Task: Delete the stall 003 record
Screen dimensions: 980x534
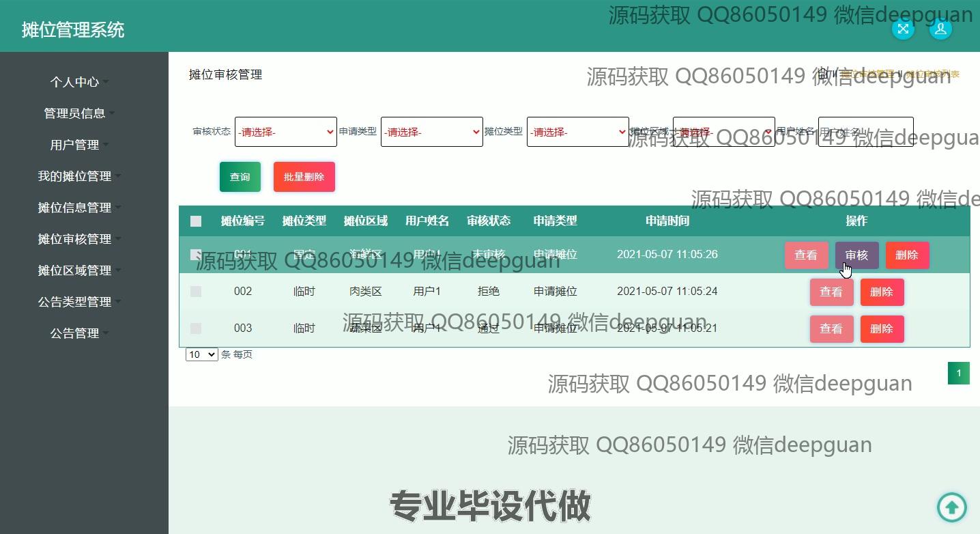Action: coord(882,329)
